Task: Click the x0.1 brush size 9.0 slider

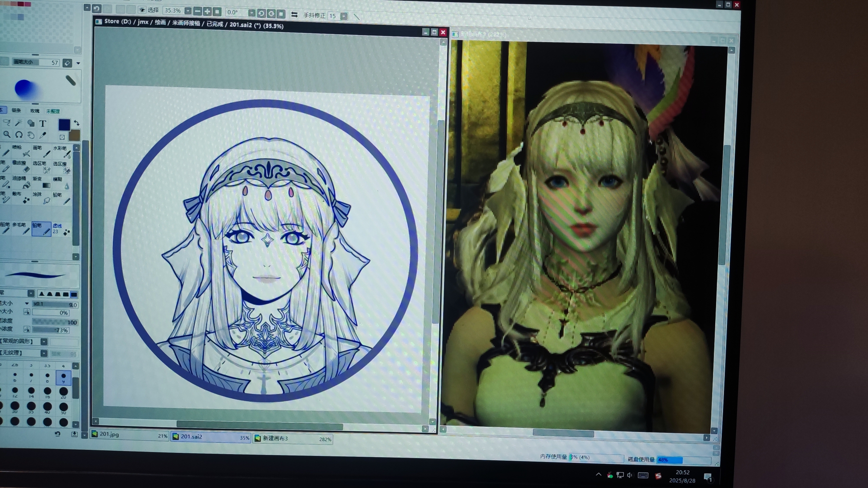Action: tap(55, 305)
